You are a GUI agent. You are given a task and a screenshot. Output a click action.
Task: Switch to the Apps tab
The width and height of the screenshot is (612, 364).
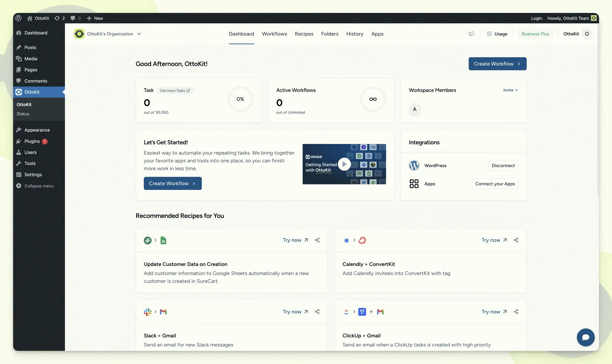click(x=377, y=34)
